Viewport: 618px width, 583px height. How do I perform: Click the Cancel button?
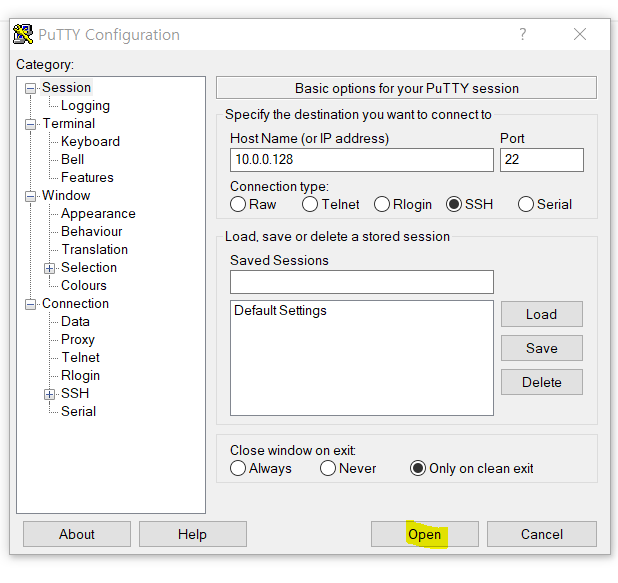click(x=542, y=534)
